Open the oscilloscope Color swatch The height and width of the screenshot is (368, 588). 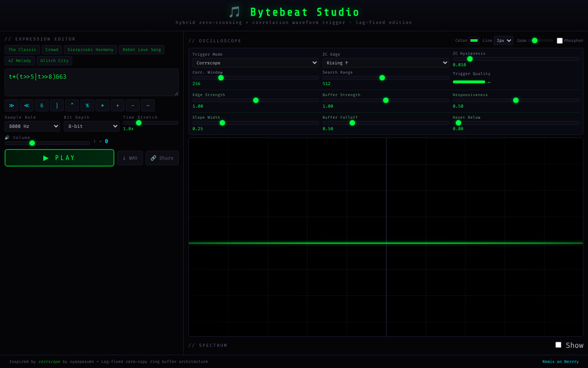(474, 40)
